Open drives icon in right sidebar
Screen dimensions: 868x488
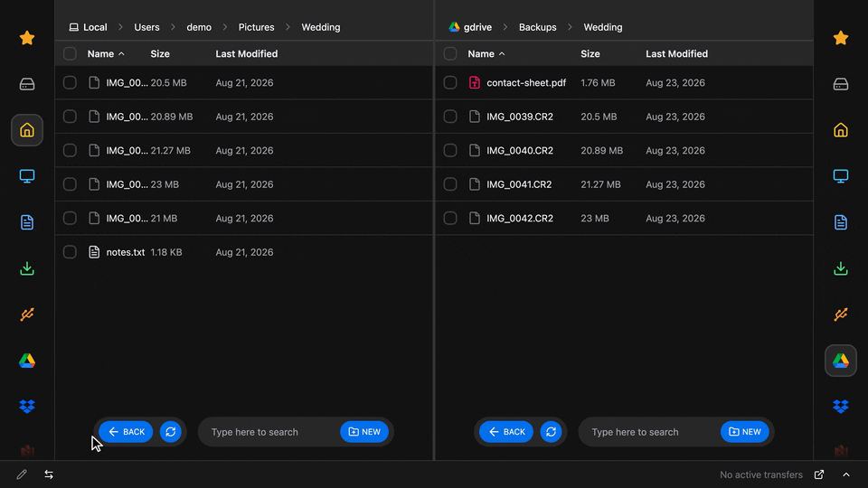click(x=841, y=84)
